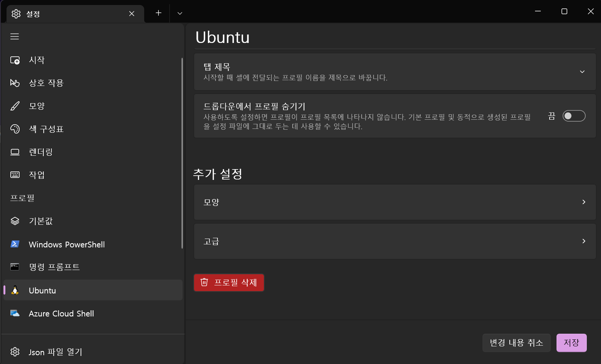
Task: Click the 명령 프롬프트 console icon
Action: click(15, 267)
